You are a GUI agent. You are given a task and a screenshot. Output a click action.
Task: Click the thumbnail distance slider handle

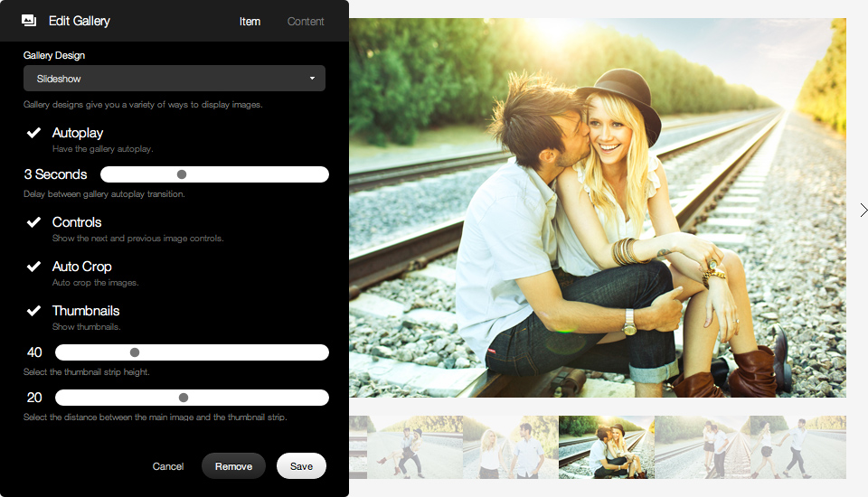(184, 398)
